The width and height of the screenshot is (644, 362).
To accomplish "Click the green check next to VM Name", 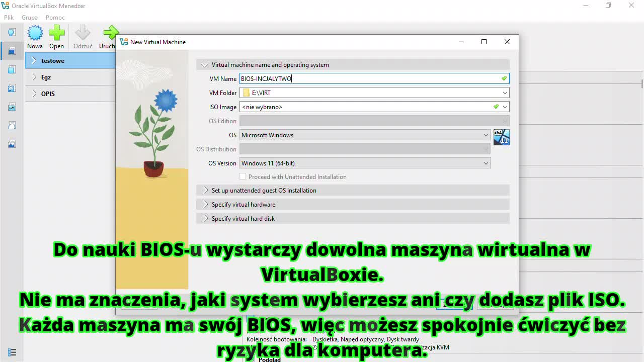I will 504,78.
